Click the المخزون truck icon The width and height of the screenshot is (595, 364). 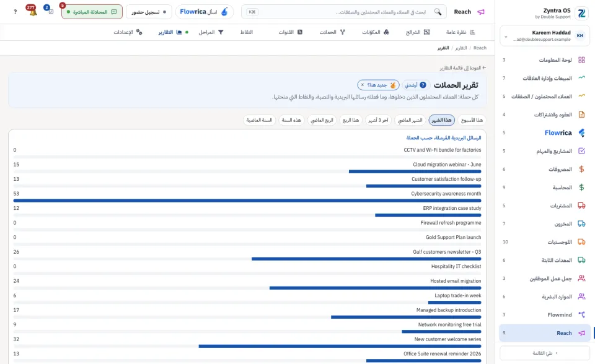coord(581,223)
